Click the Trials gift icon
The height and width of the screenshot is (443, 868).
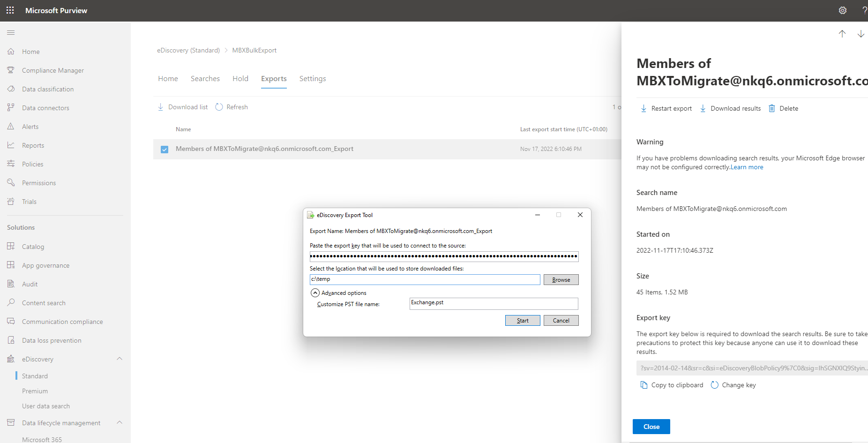tap(11, 202)
